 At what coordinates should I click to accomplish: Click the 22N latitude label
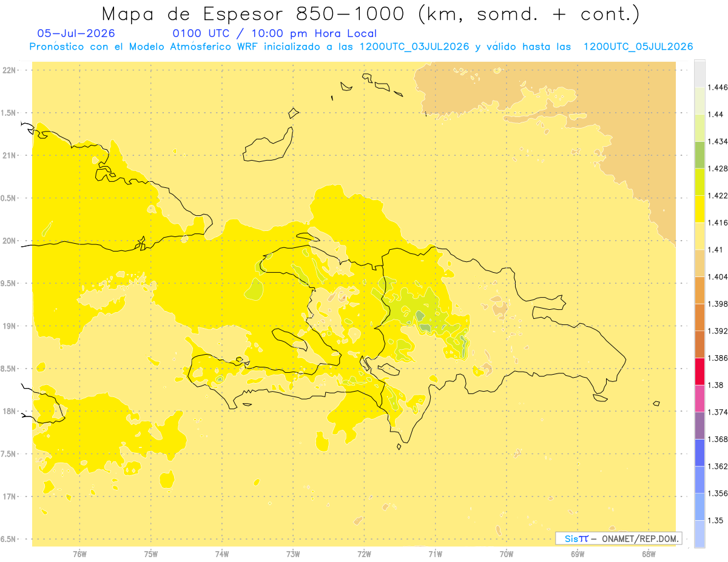pos(9,70)
